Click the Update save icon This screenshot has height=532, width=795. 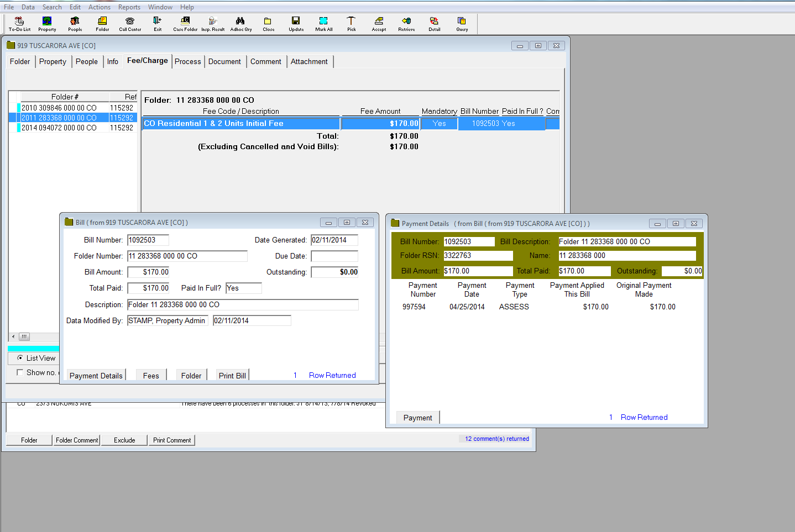tap(296, 23)
